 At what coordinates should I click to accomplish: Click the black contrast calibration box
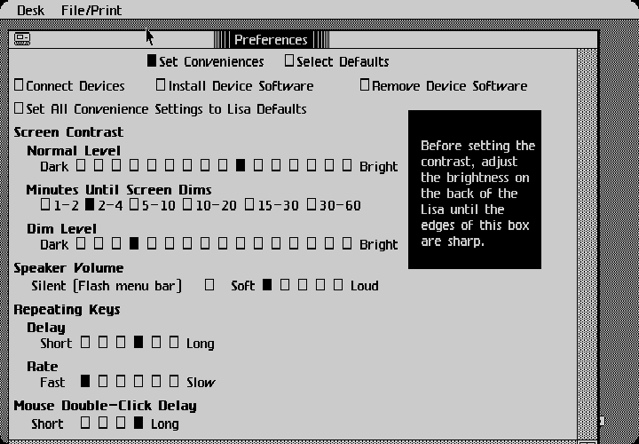tap(475, 189)
